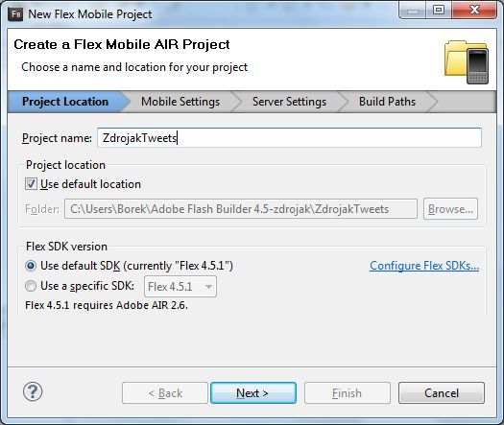Screen dimensions: 504x425
Task: Click the Next button
Action: click(253, 393)
